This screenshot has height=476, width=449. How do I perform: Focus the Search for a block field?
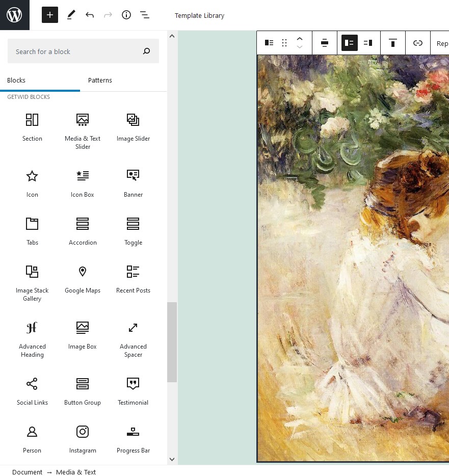(83, 51)
